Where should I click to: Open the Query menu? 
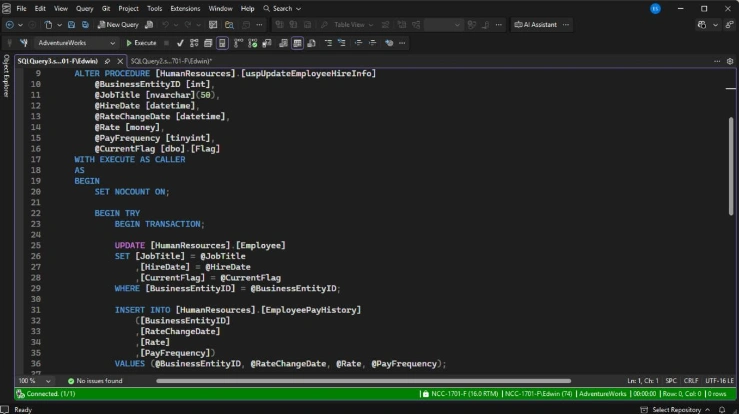tap(84, 8)
